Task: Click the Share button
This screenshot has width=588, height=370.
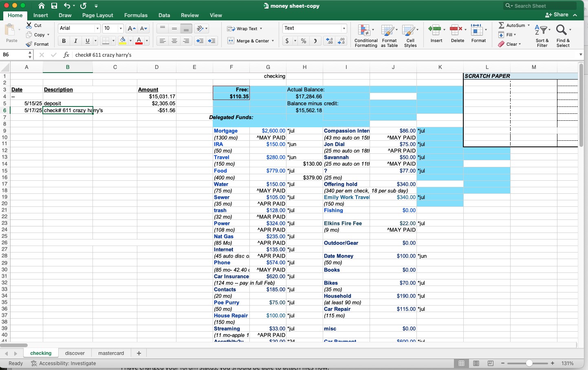Action: coord(557,15)
